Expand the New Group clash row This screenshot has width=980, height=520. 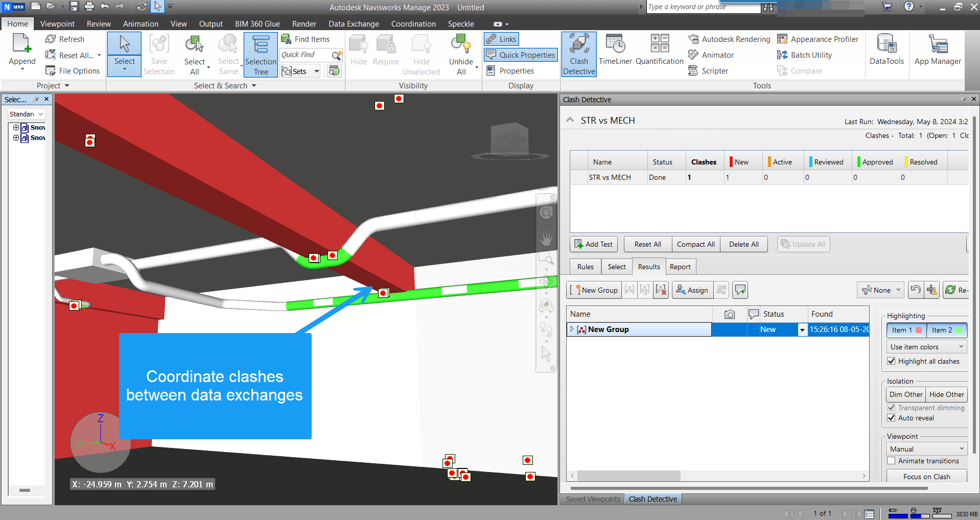tap(572, 329)
